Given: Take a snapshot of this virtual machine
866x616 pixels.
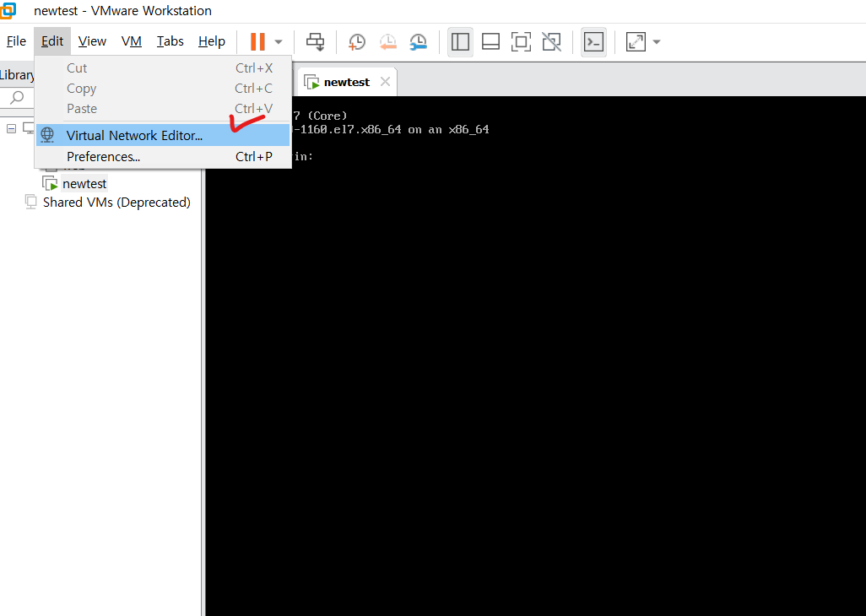Looking at the screenshot, I should (357, 42).
